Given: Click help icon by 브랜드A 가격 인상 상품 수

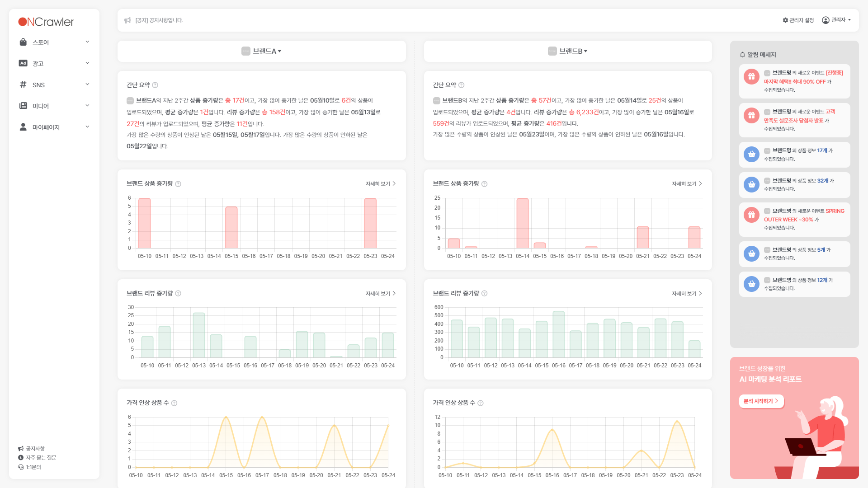Looking at the screenshot, I should pos(174,403).
